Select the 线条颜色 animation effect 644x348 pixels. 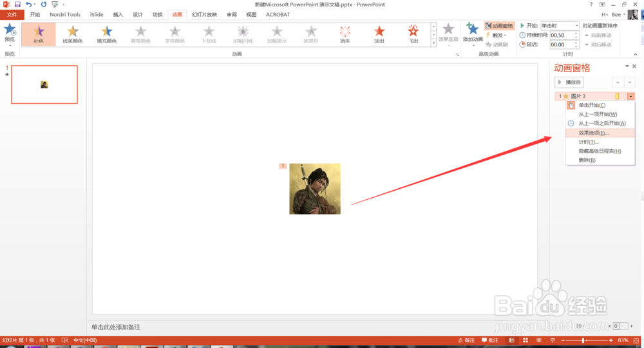(73, 34)
